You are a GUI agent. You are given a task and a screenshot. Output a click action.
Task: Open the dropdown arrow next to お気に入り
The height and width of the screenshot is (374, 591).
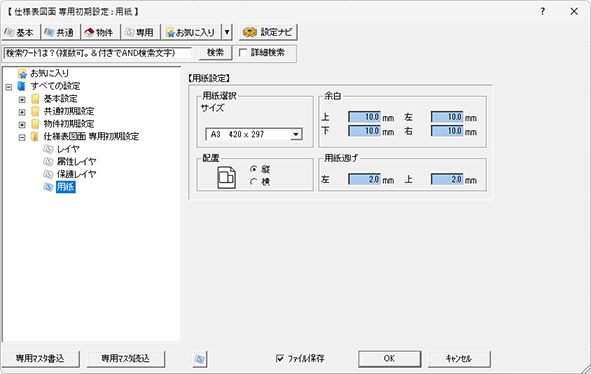(x=227, y=32)
